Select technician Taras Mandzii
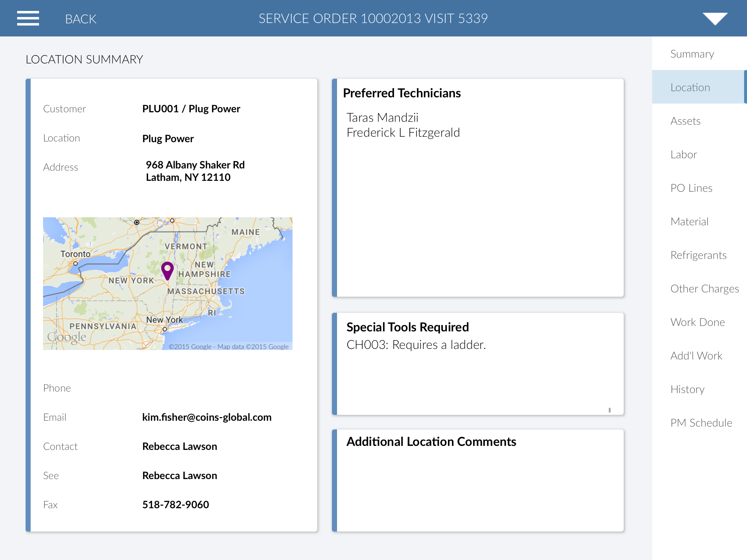This screenshot has width=747, height=560. tap(382, 117)
